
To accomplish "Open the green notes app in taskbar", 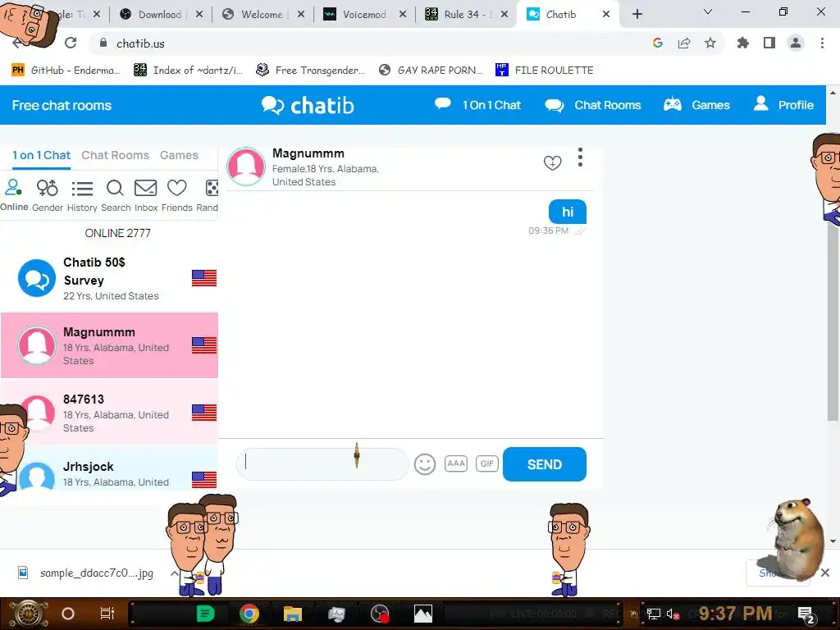I will pos(205,614).
